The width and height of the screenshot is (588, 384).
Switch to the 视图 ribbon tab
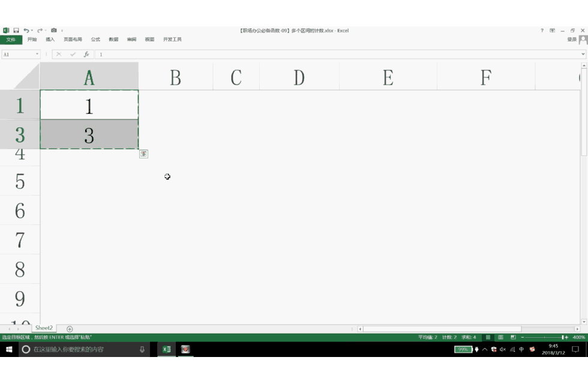(x=149, y=40)
